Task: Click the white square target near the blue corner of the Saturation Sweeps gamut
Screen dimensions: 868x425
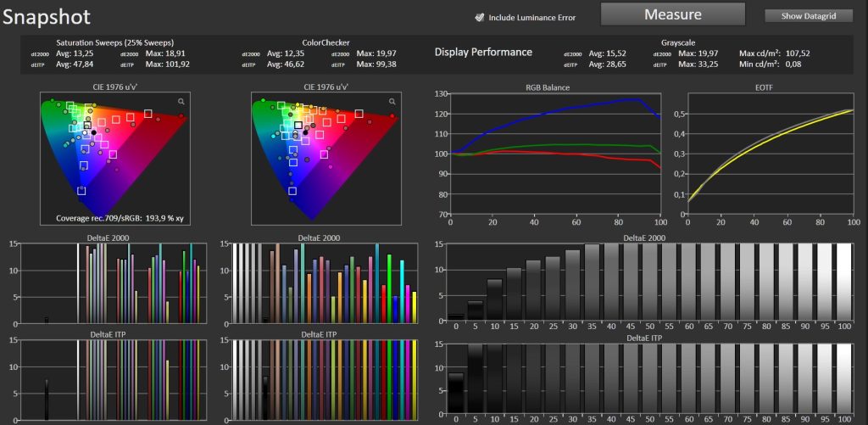Action: [81, 190]
